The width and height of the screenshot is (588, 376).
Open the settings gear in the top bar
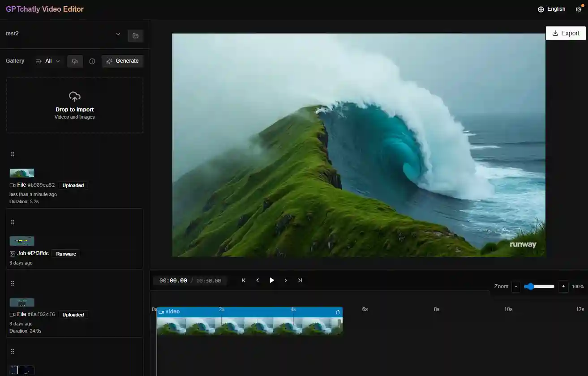coord(579,9)
